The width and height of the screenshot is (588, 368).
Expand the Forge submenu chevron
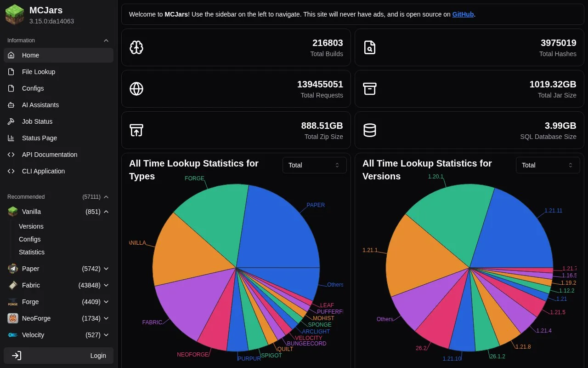[x=106, y=302]
